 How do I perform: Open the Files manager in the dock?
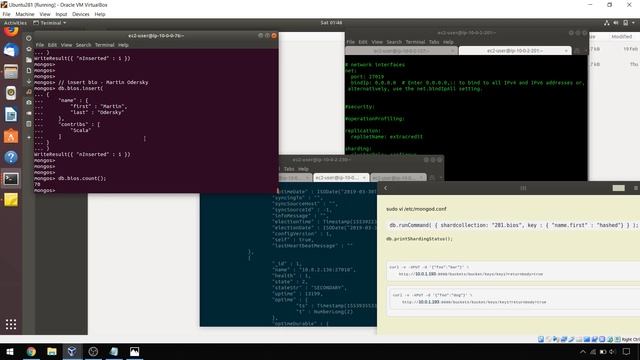pos(11,72)
